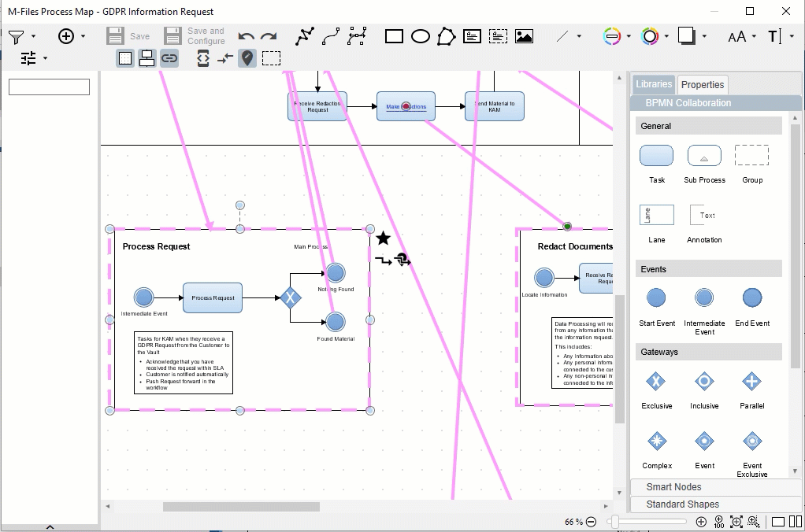
Task: Click zoom to 100 percent icon
Action: pos(719,522)
